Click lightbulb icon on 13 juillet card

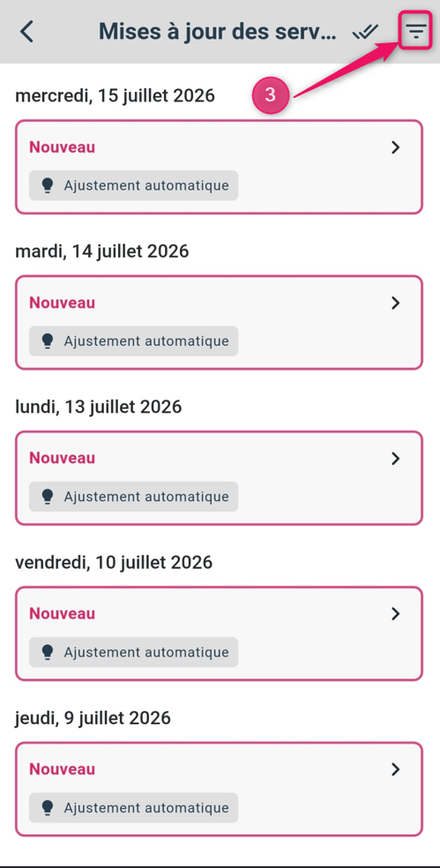click(x=48, y=497)
